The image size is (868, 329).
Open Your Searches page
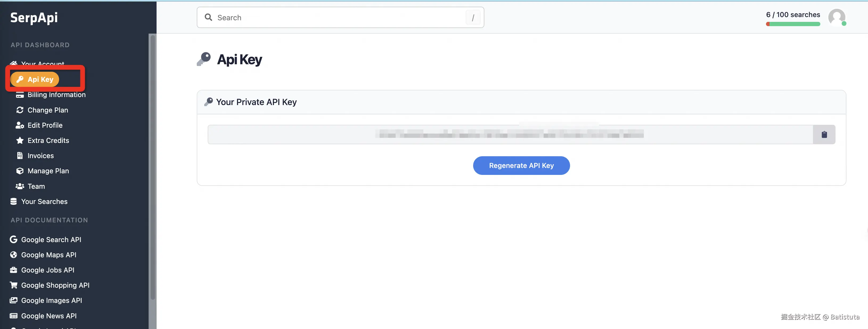click(44, 202)
